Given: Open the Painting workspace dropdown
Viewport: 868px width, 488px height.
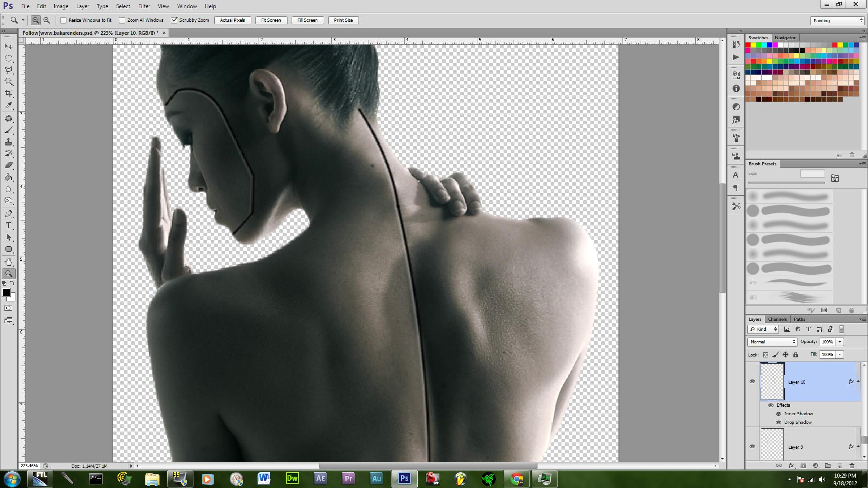Looking at the screenshot, I should pyautogui.click(x=837, y=21).
